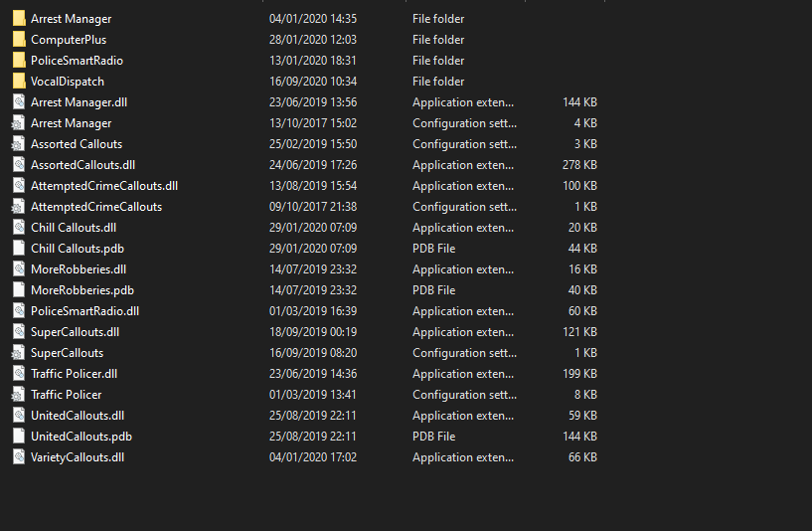Screen dimensions: 812x531
Task: Click the AttemptedCrimeCallouts configuration file name
Action: (96, 207)
